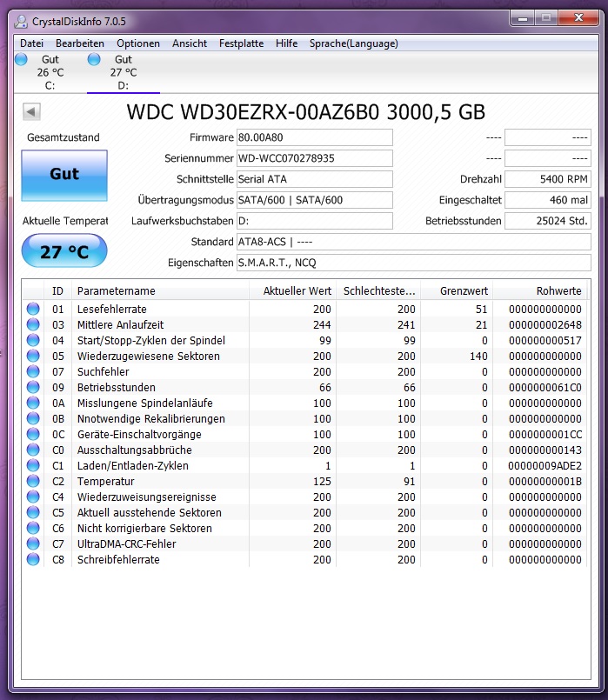Click the Drehzahl field 5400 RPM
This screenshot has height=700, width=608.
pyautogui.click(x=548, y=179)
